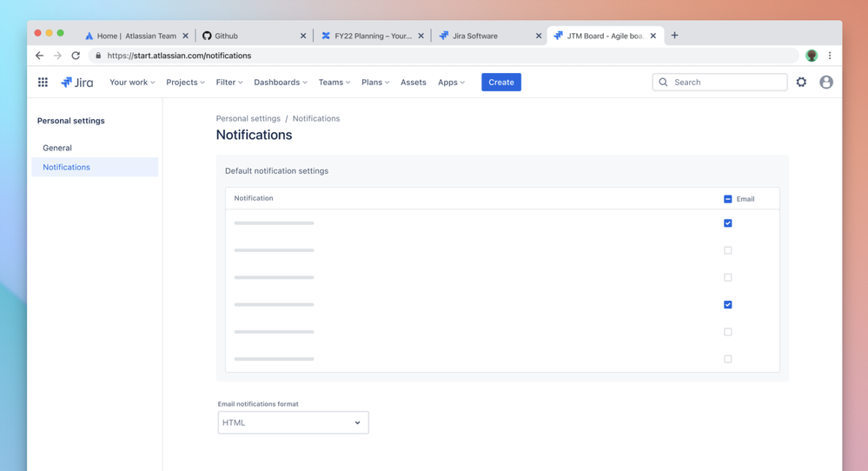Open the user profile avatar in Jira header
868x471 pixels.
coord(826,82)
